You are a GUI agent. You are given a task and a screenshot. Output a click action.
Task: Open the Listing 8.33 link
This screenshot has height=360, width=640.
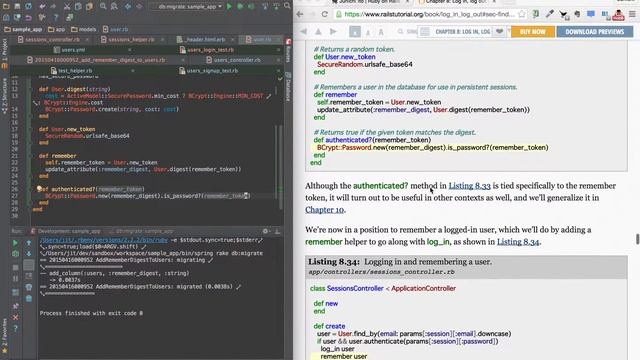coord(469,186)
